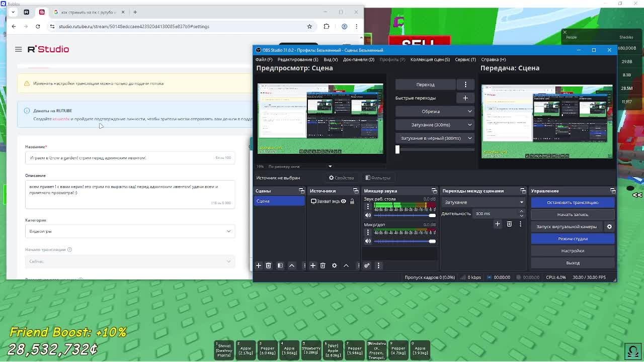Adjust desktop audio volume slider
The image size is (644, 362).
tap(405, 215)
